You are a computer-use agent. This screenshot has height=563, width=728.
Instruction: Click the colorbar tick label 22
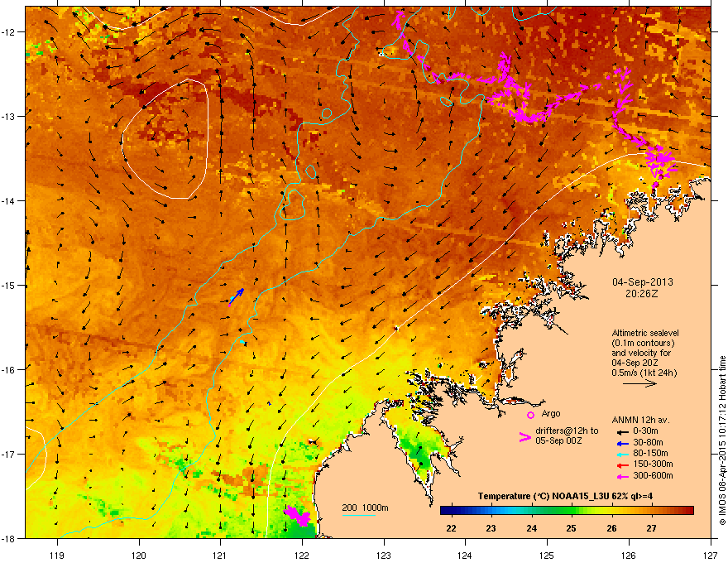tap(451, 528)
